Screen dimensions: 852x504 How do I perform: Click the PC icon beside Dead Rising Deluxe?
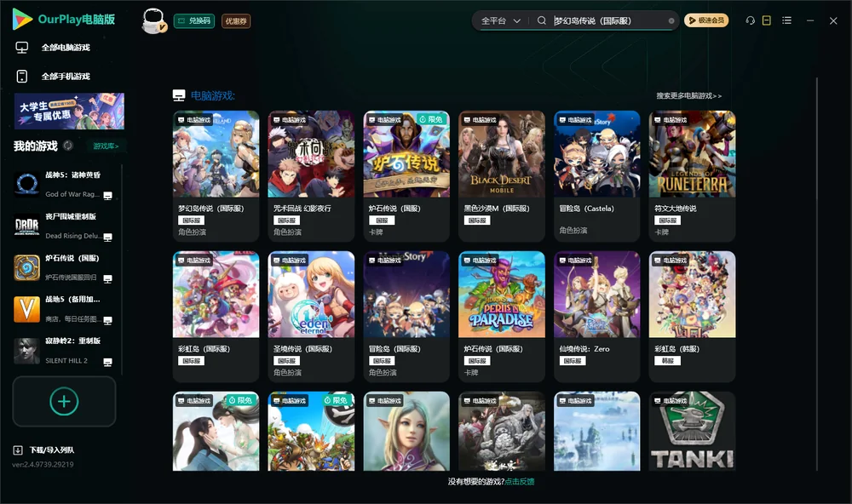click(107, 238)
